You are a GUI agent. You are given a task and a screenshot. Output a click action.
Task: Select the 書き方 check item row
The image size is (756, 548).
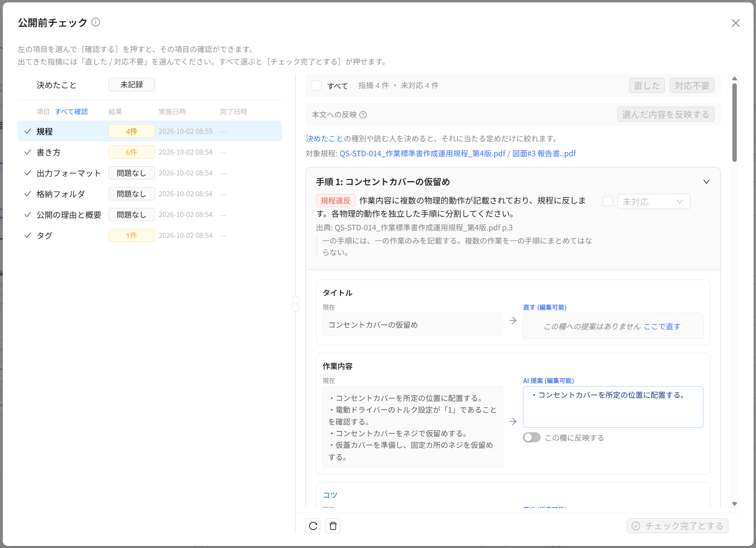[x=150, y=152]
